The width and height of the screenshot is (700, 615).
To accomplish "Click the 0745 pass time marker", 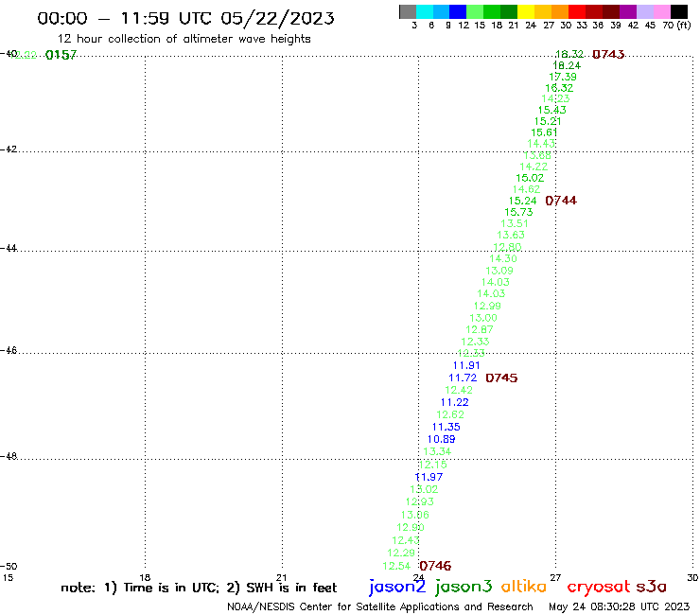I will 501,378.
